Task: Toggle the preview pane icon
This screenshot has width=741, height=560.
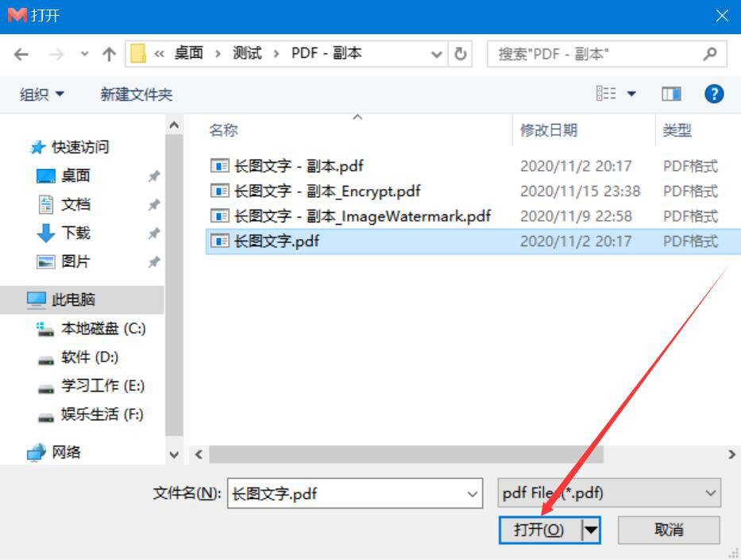Action: [671, 94]
